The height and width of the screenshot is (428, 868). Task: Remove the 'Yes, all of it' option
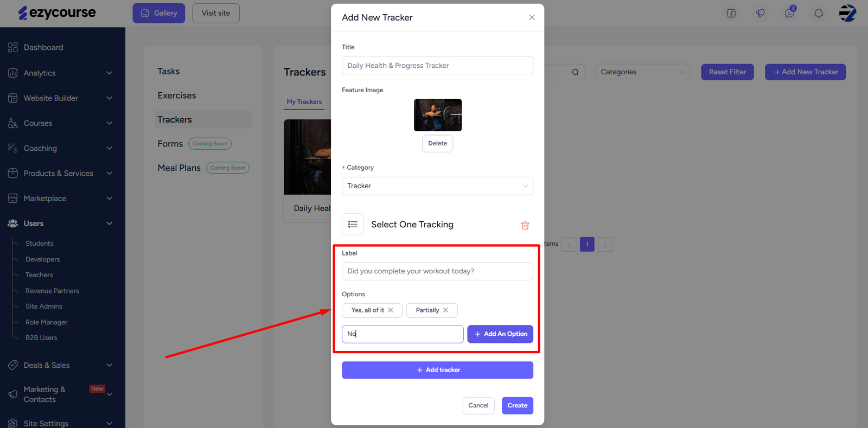(x=391, y=310)
